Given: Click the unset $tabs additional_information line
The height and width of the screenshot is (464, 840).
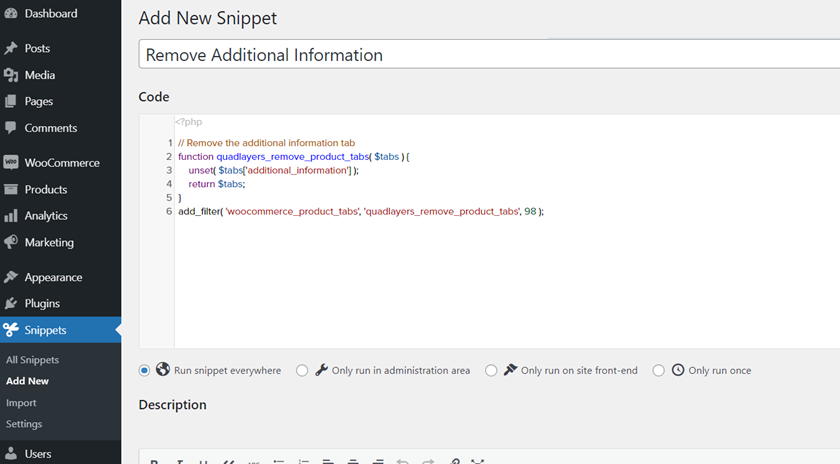Looking at the screenshot, I should point(273,170).
